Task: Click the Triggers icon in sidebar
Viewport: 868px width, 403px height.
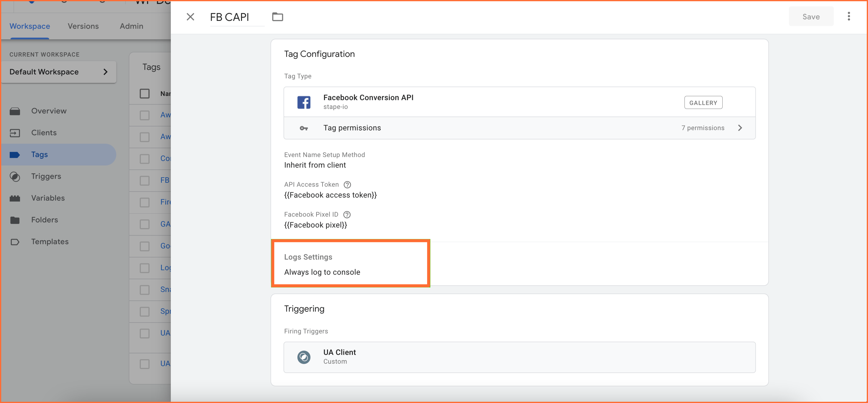Action: 15,176
